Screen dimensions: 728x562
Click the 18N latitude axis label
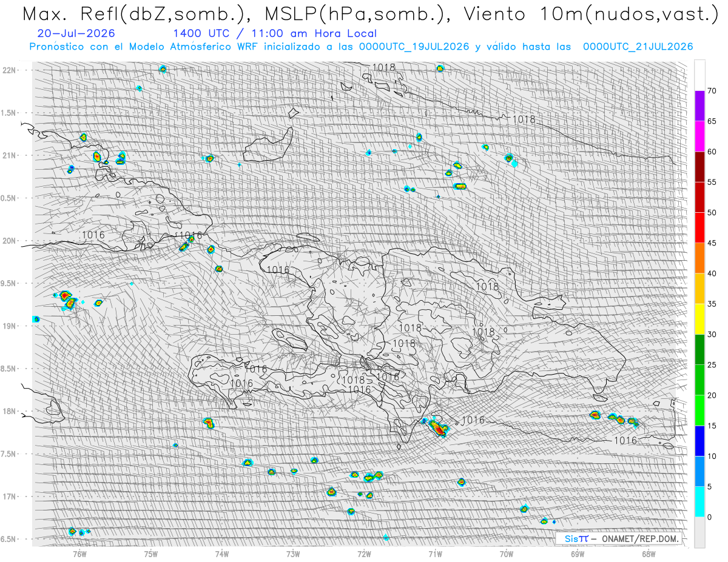click(10, 412)
